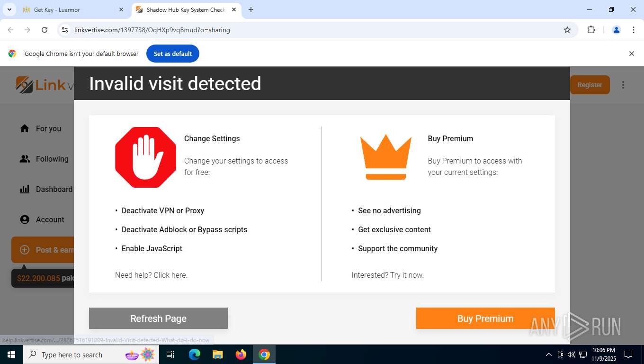Dismiss the default browser infobar

click(x=631, y=54)
